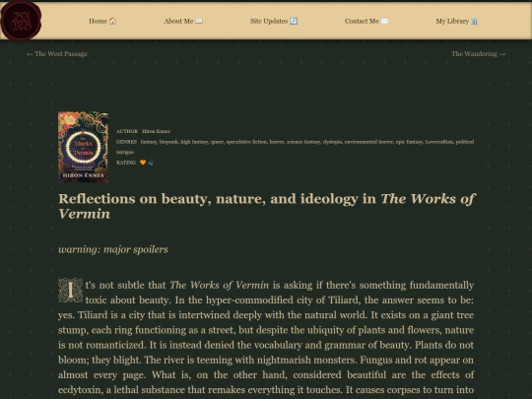Click the AUTHOR label
Screen dimensions: 532x399
point(127,131)
